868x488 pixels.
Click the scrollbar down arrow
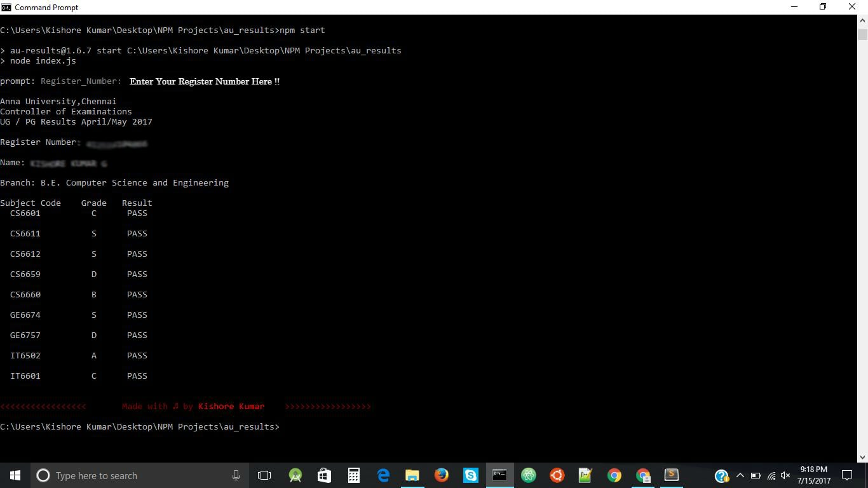tap(862, 457)
